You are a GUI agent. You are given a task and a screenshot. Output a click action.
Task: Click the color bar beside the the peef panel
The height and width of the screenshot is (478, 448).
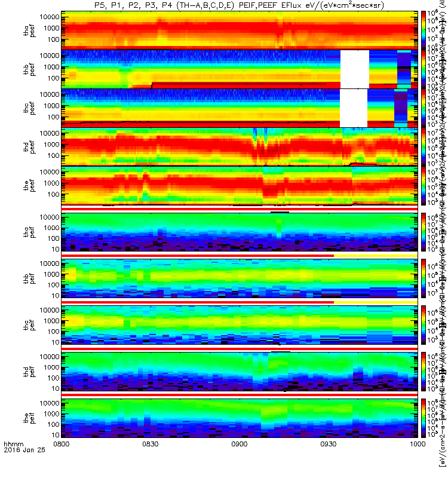click(x=424, y=185)
